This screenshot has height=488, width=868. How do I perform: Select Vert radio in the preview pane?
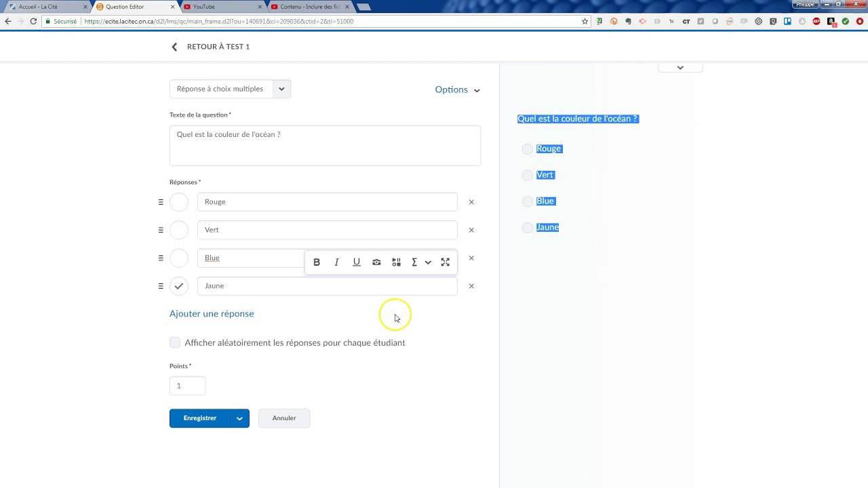point(528,175)
